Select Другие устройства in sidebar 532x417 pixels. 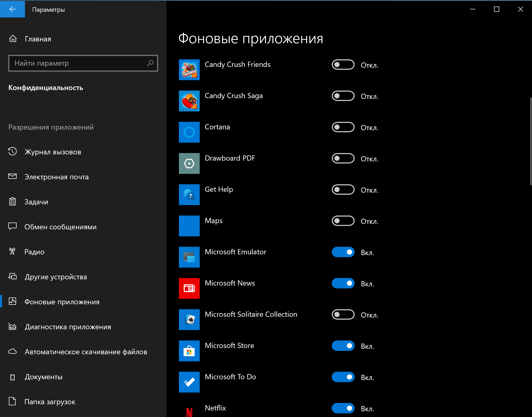(83, 277)
